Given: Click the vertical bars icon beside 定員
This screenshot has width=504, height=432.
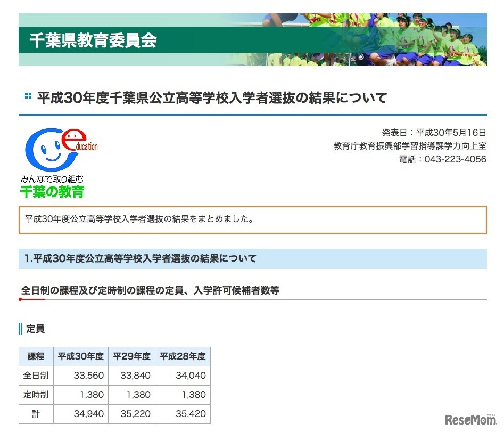Looking at the screenshot, I should pos(21,329).
